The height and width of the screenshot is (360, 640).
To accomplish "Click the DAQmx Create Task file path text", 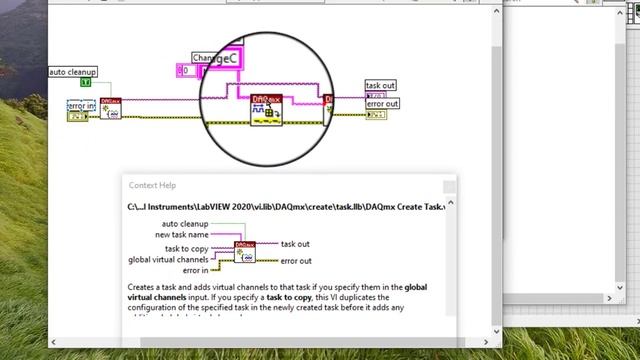I will tap(286, 207).
